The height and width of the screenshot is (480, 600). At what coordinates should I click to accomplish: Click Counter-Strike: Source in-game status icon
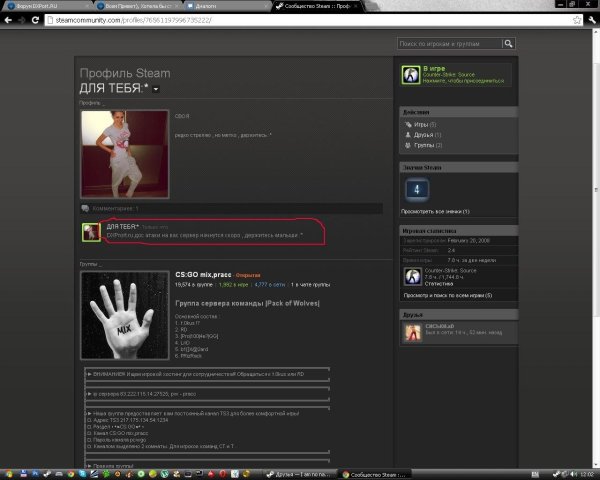coord(408,75)
